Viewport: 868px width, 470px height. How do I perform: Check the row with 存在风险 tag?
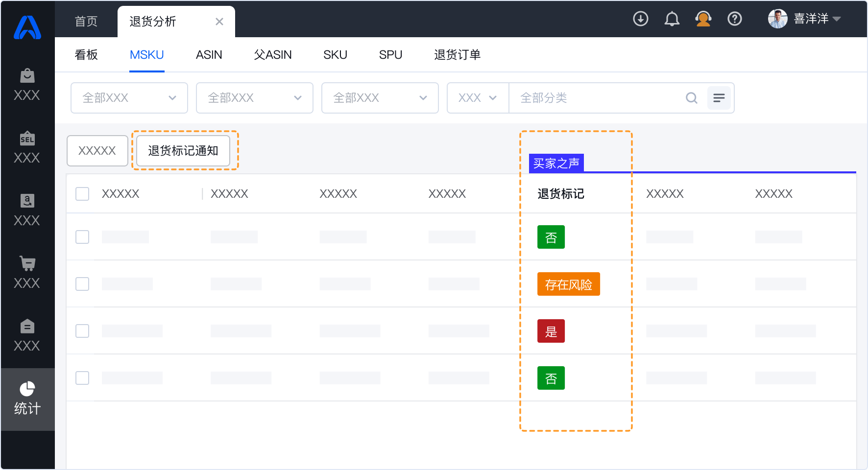coord(82,284)
